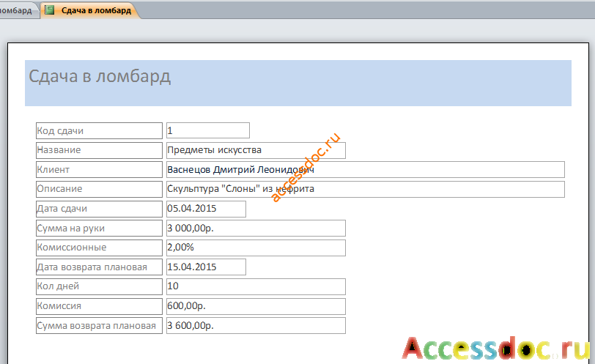Select the Скульптура "Слоны" из нефрита field

click(366, 189)
